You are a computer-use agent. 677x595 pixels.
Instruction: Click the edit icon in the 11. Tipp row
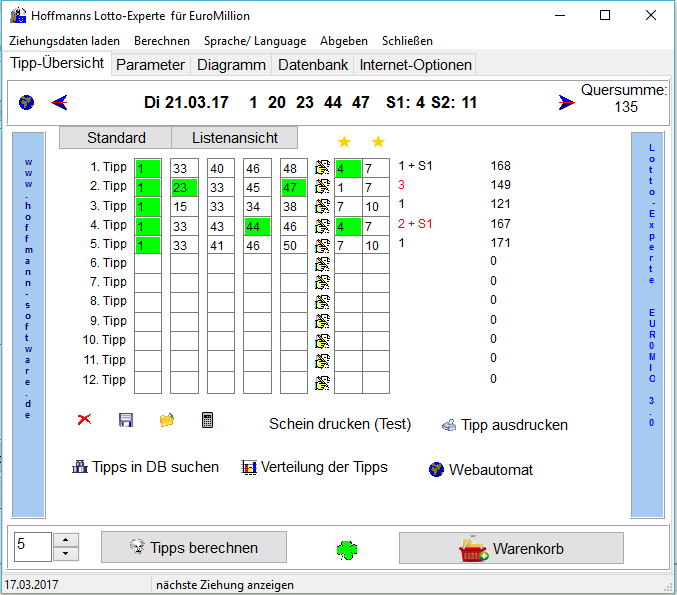point(322,361)
